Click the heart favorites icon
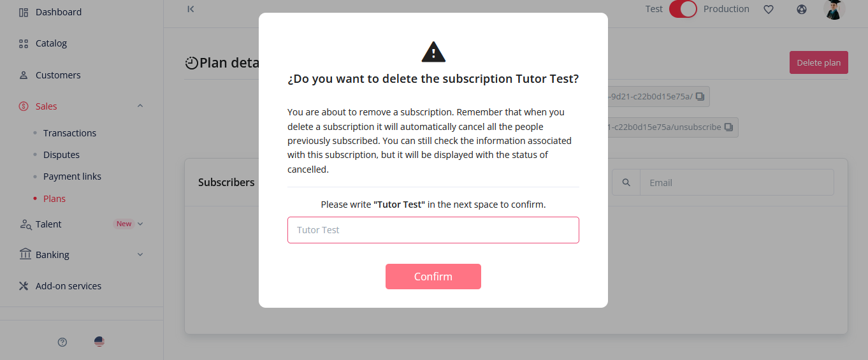 click(769, 10)
